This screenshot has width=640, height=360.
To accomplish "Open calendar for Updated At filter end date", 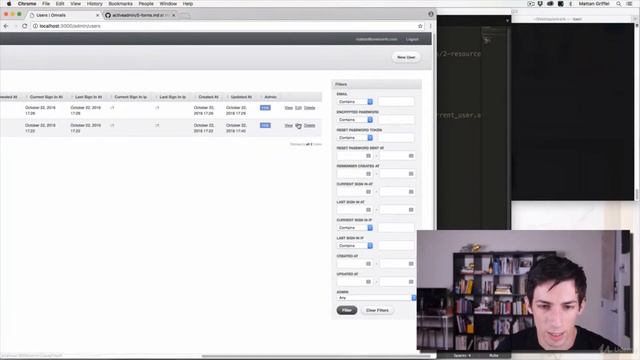I will pos(411,282).
